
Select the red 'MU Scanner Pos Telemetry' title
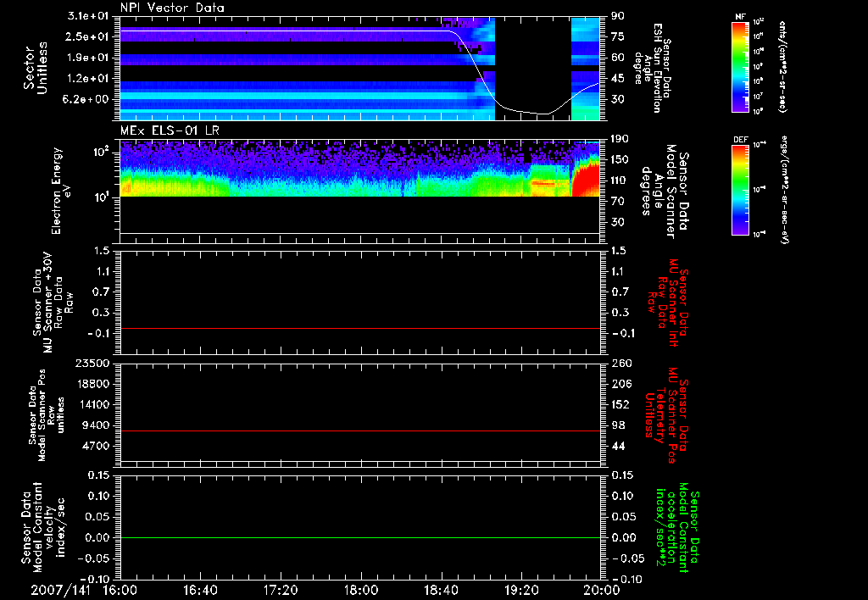pos(666,415)
